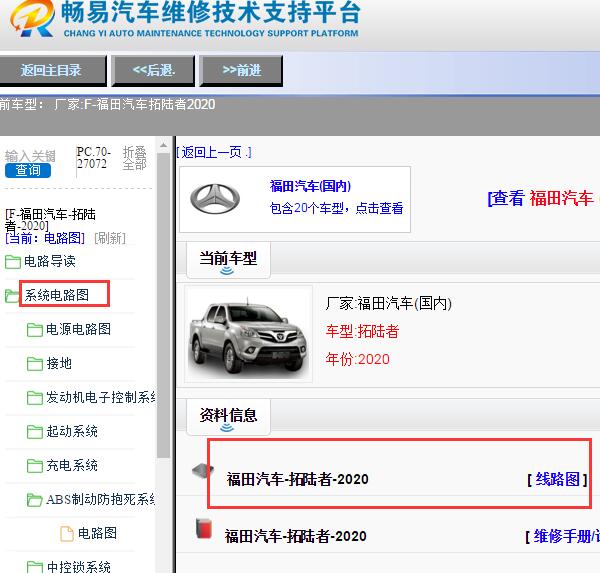
Task: Click the 年份:2020 text
Action: [357, 359]
